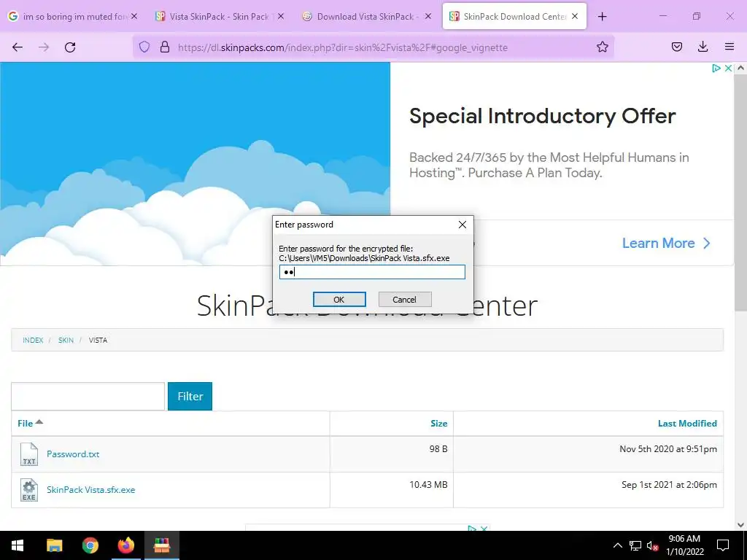Click the file filter text box
Screen dimensions: 747x560
pyautogui.click(x=88, y=396)
